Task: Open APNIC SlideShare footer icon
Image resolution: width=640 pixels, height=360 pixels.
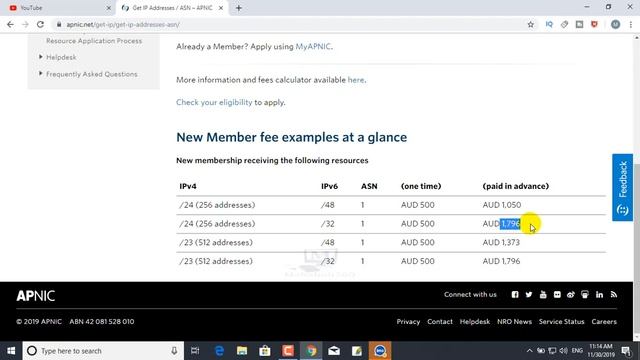Action: [x=585, y=295]
